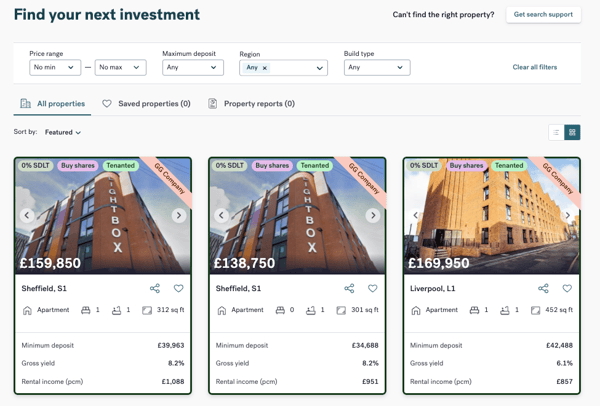Share the £159,850 Sheffield property
Viewport: 600px width, 406px height.
tap(155, 288)
